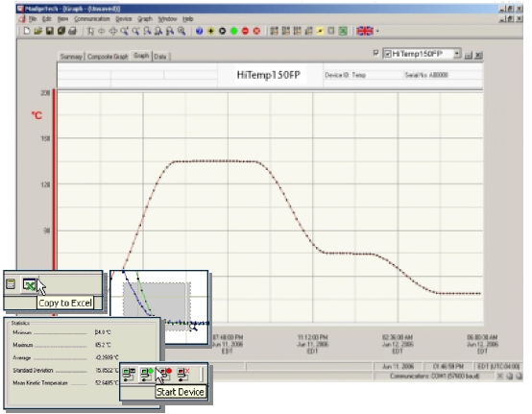Click the blue question mark help icon
Screen dimensions: 532x414
pyautogui.click(x=199, y=32)
